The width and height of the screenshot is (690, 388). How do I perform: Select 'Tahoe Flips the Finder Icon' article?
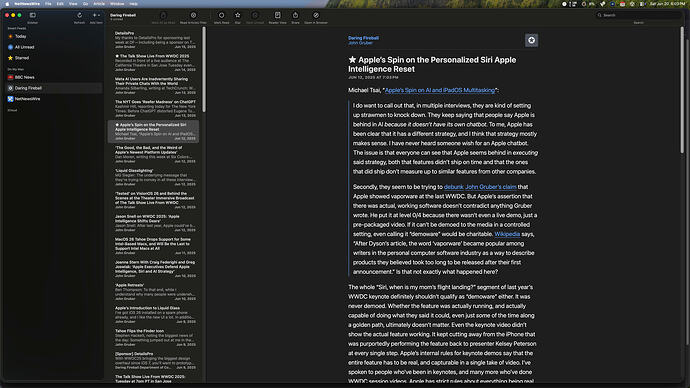pos(153,337)
